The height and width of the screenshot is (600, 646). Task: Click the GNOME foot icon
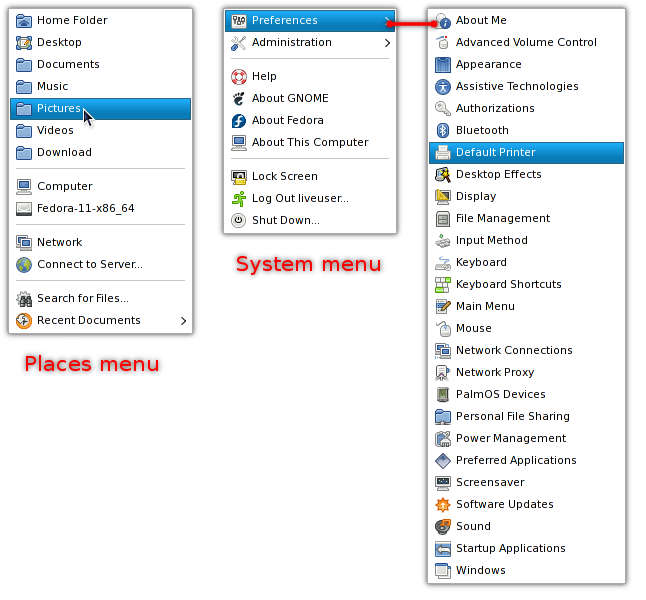239,98
